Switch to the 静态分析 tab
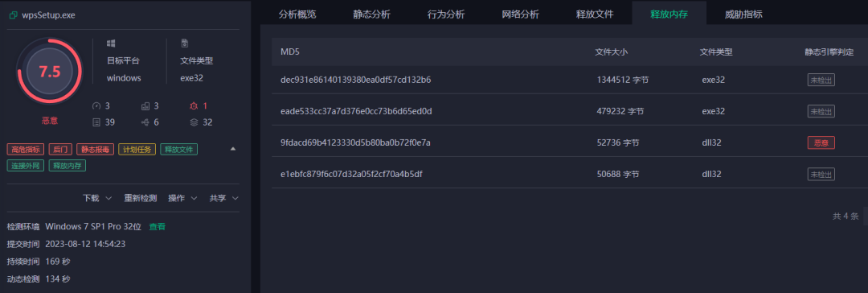Screen dimensions: 868x293 [x=371, y=14]
